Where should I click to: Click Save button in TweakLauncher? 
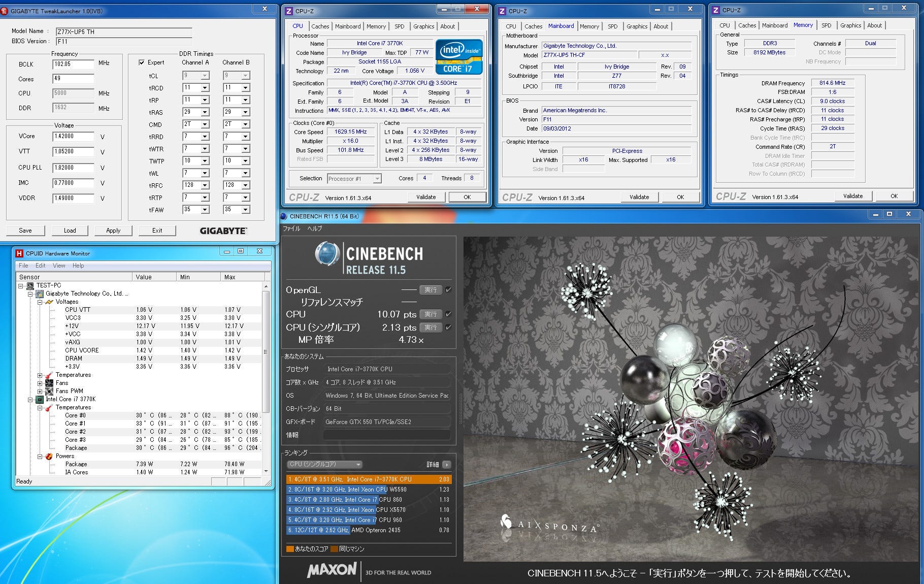[25, 231]
